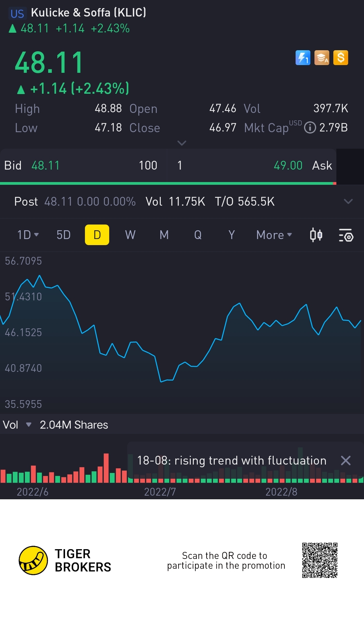Viewport: 364px width, 622px height.
Task: Open the candlestick chart type icon
Action: 316,235
